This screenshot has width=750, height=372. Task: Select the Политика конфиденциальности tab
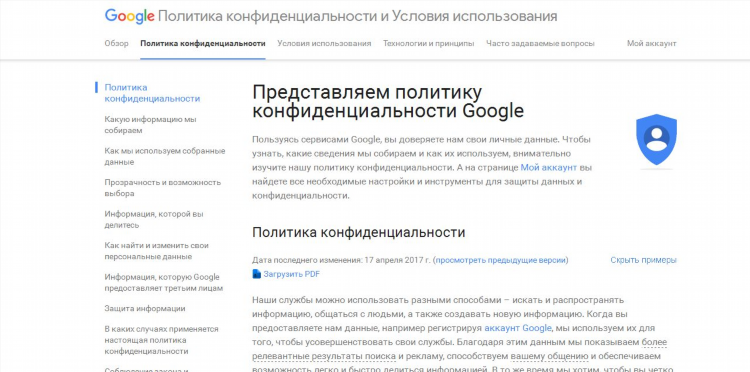point(203,44)
